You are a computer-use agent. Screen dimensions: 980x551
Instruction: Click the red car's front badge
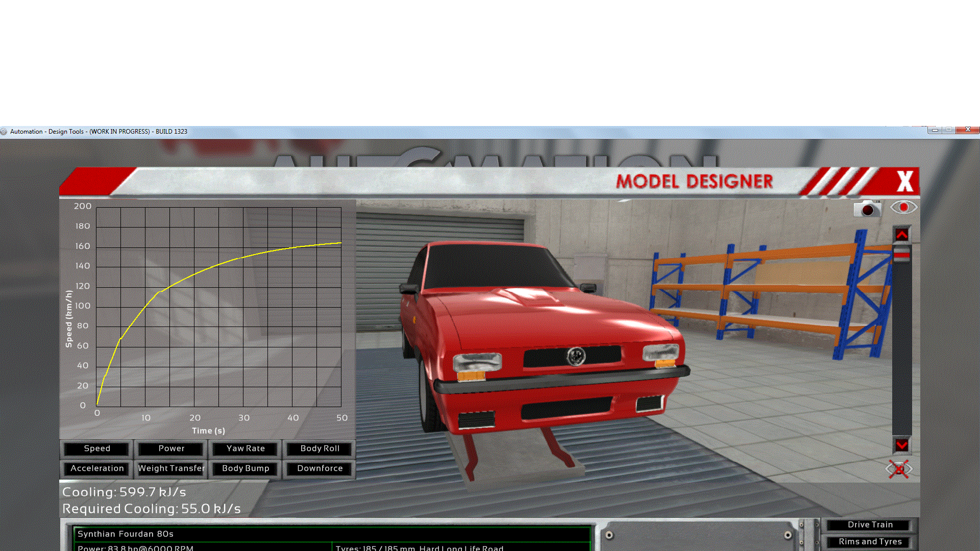click(x=576, y=356)
